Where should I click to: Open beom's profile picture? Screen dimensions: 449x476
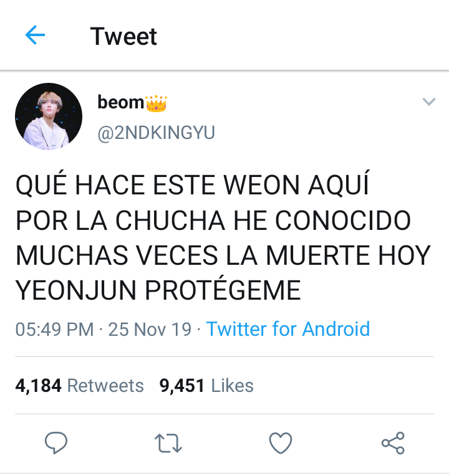[49, 117]
